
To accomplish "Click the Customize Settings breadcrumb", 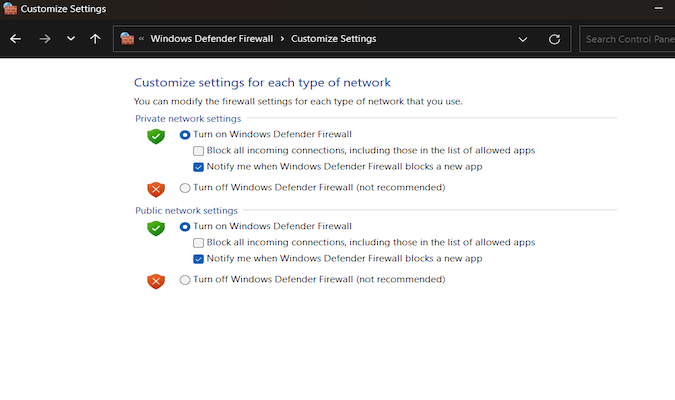I will [x=334, y=39].
